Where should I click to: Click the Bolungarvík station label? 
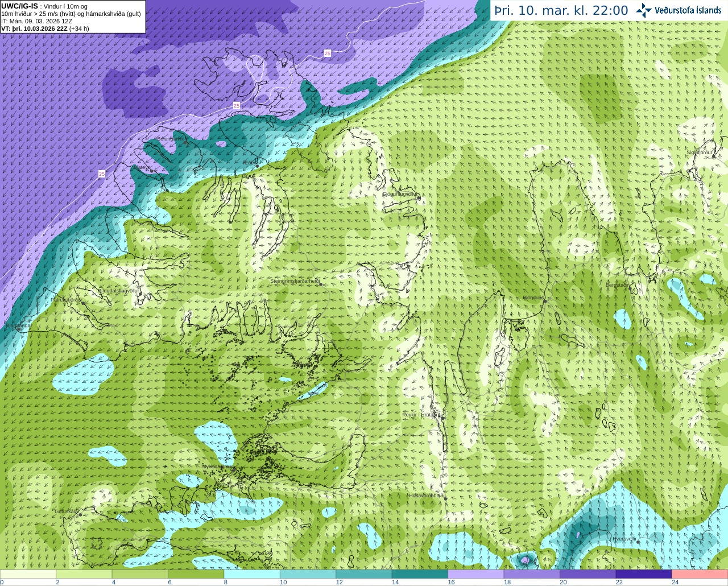171,138
